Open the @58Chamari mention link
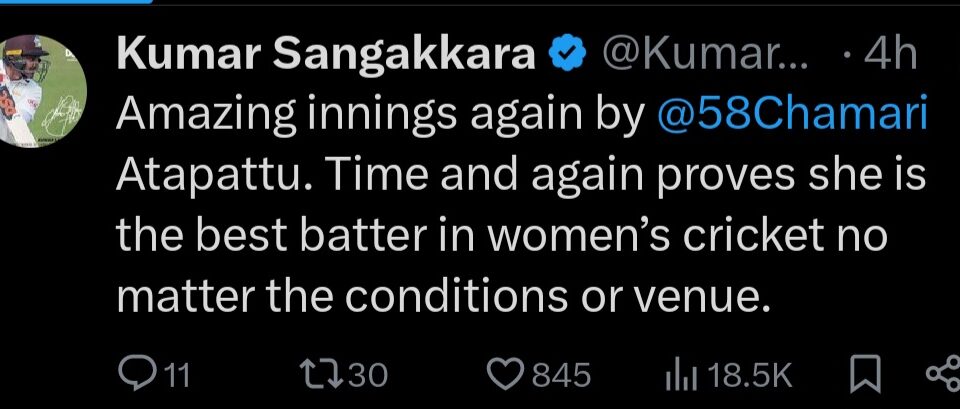 791,117
